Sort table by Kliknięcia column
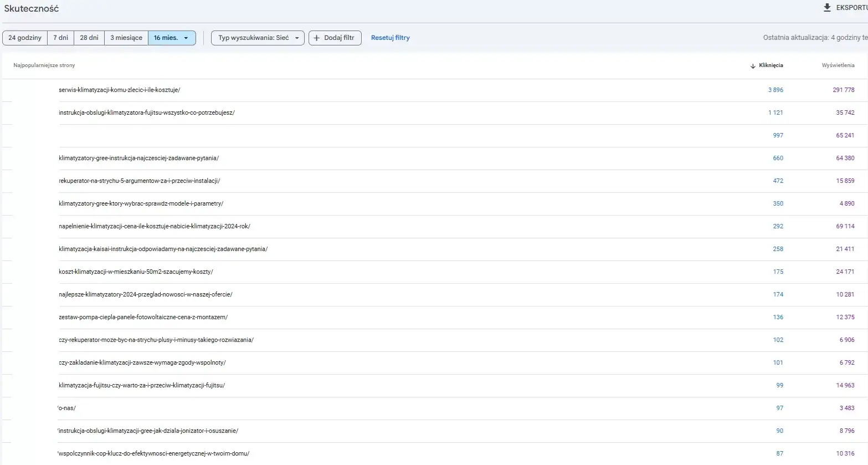 [x=771, y=65]
